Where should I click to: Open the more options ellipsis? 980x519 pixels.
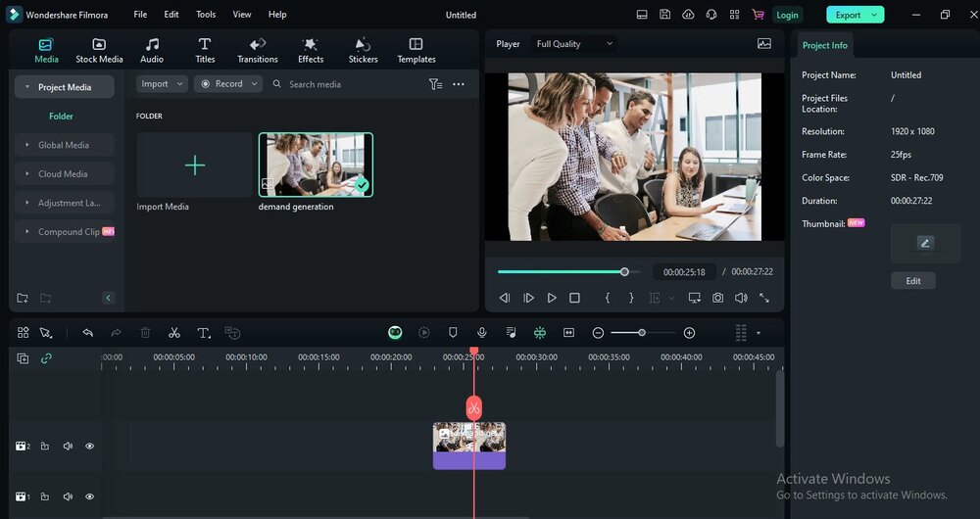[459, 83]
